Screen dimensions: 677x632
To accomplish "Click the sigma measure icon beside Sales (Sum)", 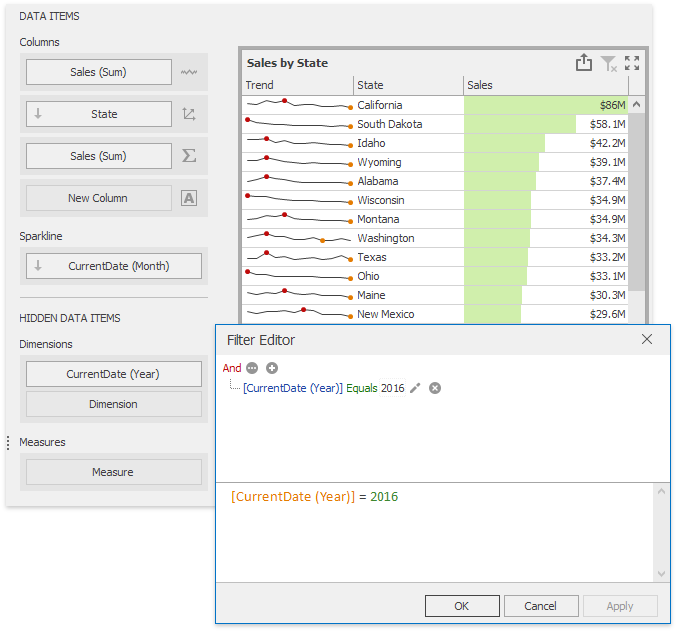I will tap(189, 156).
